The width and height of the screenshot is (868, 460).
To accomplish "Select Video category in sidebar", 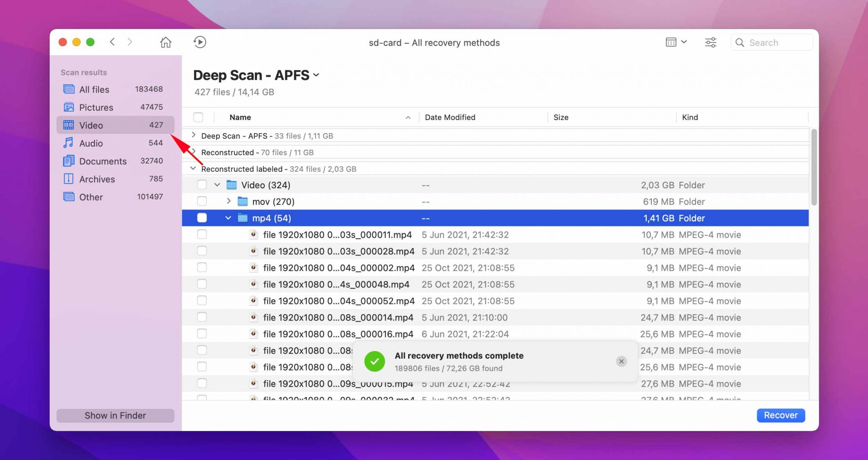I will pyautogui.click(x=115, y=125).
